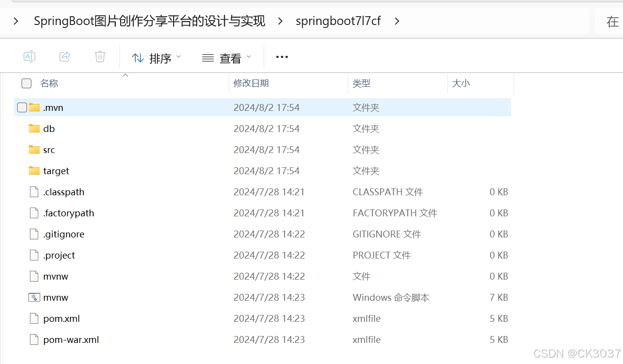The image size is (623, 364).
Task: Click the Delete trash icon
Action: [x=100, y=56]
